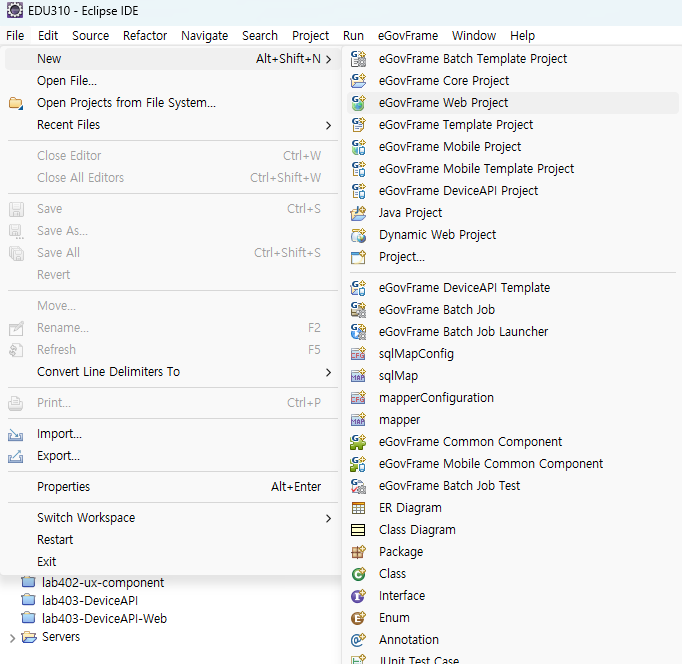Viewport: 682px width, 664px height.
Task: Click the eGovFrame Mobile Project icon
Action: click(358, 147)
